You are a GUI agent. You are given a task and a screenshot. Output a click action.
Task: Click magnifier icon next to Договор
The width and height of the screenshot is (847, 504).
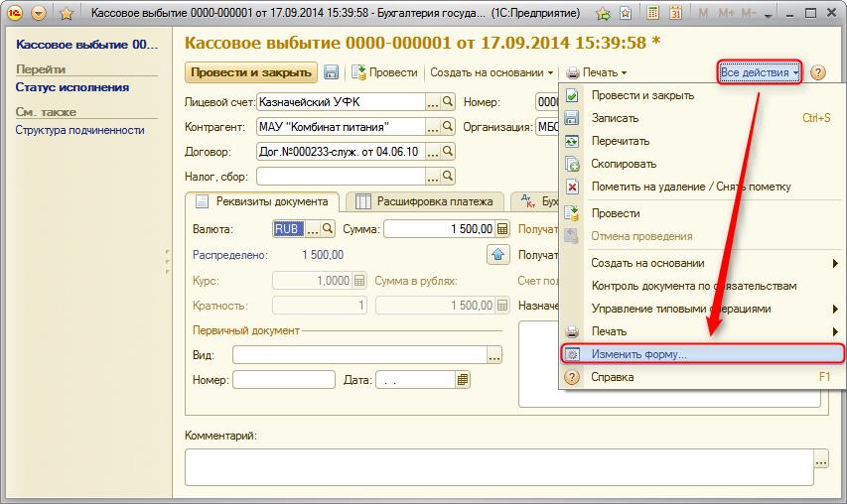coord(448,151)
